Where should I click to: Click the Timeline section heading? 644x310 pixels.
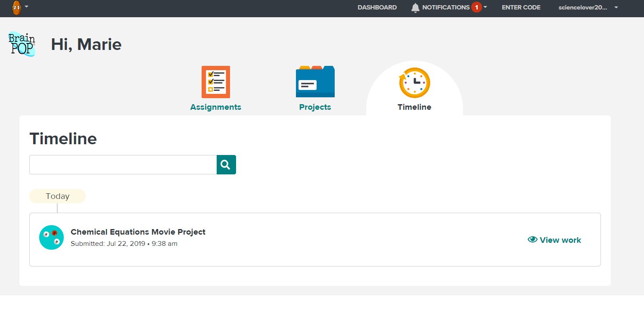(x=63, y=139)
